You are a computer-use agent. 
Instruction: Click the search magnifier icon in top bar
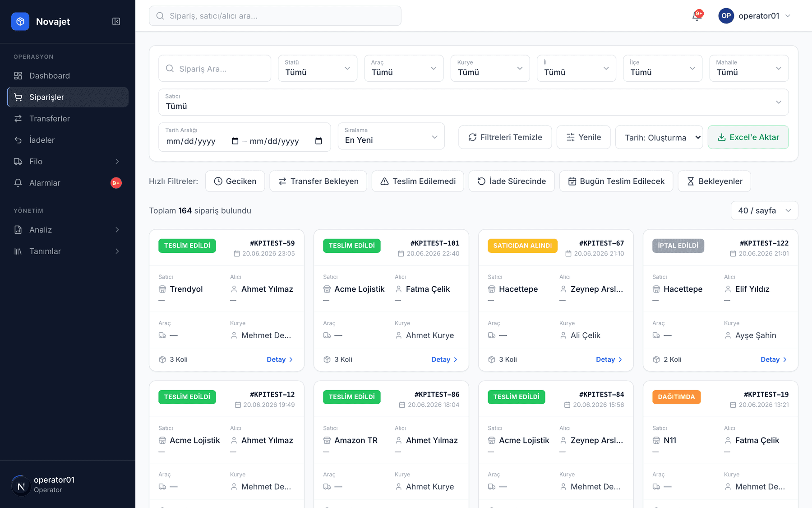pos(160,16)
